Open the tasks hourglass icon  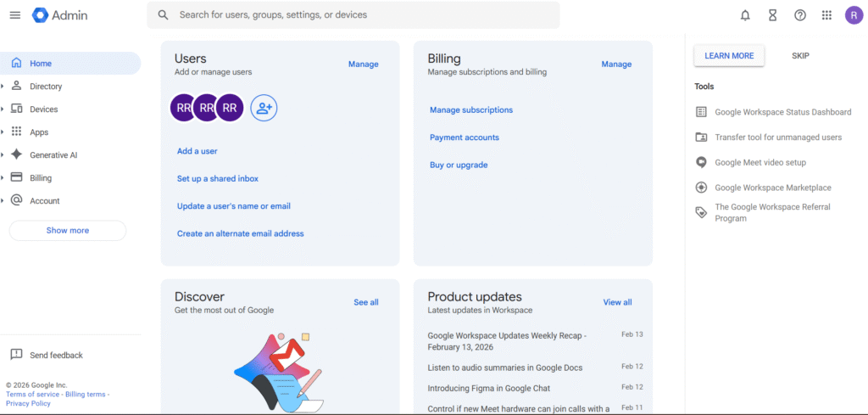coord(773,15)
